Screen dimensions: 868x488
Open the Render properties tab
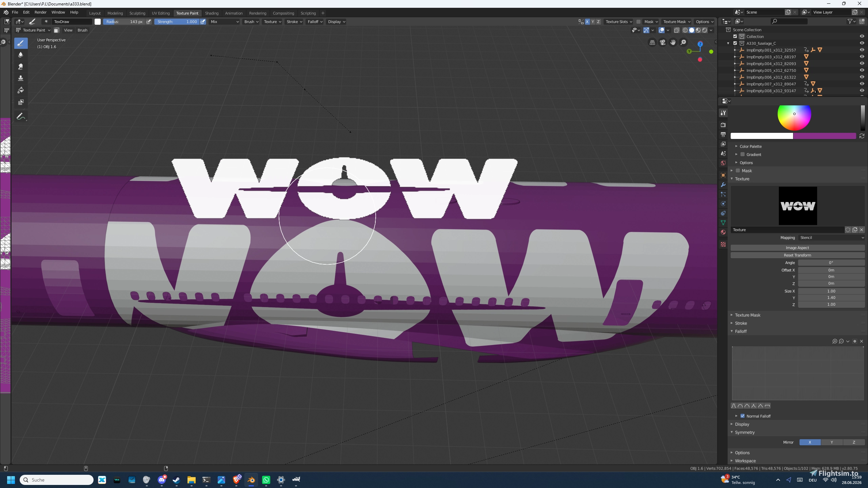723,125
